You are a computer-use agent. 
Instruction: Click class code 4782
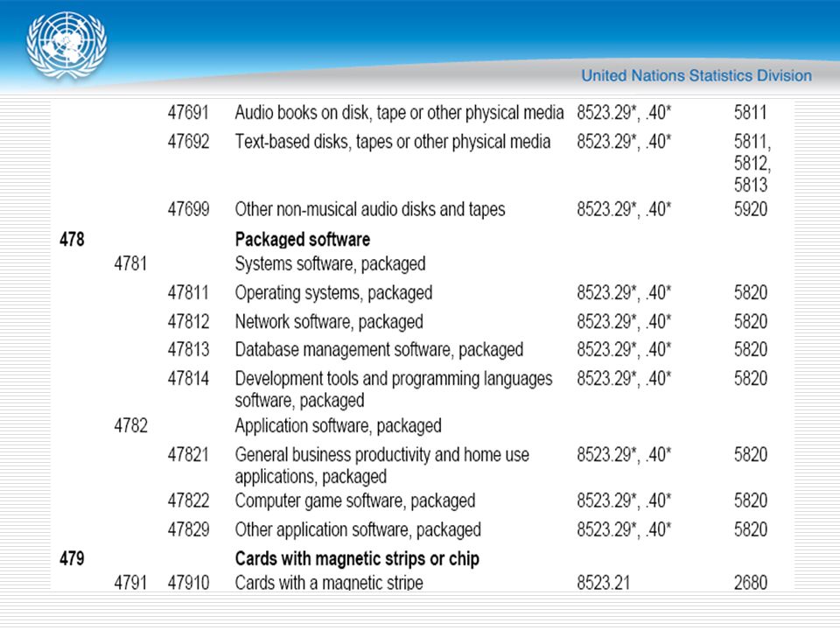[x=130, y=425]
